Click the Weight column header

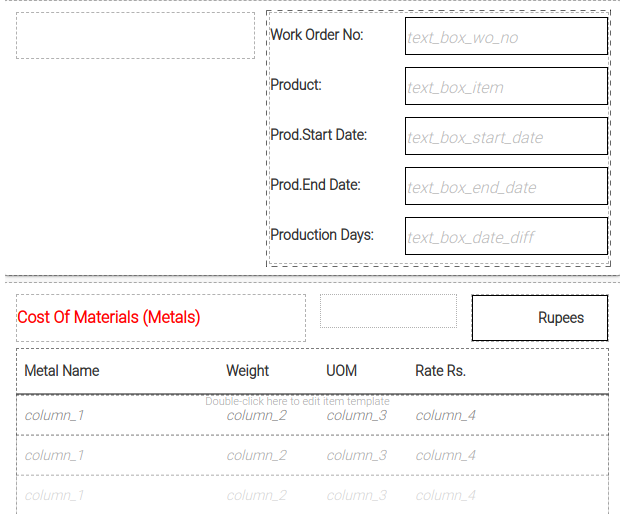click(x=247, y=371)
